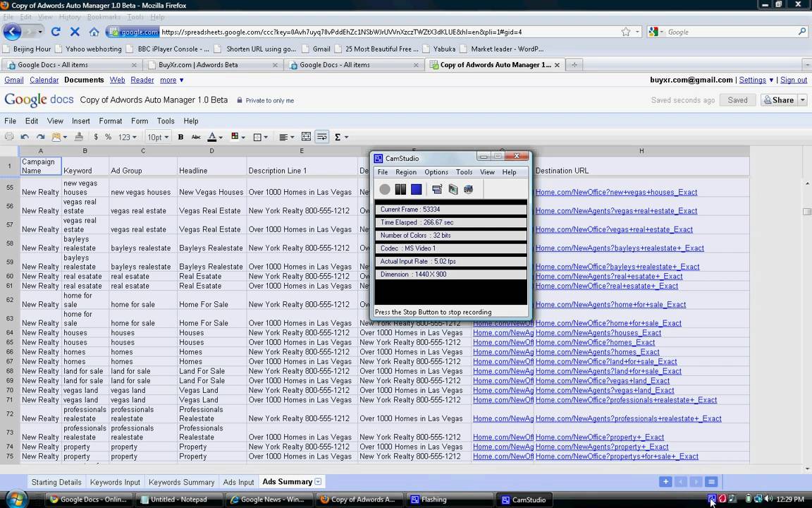Click the battery tray icon
The height and width of the screenshot is (508, 812).
749,499
